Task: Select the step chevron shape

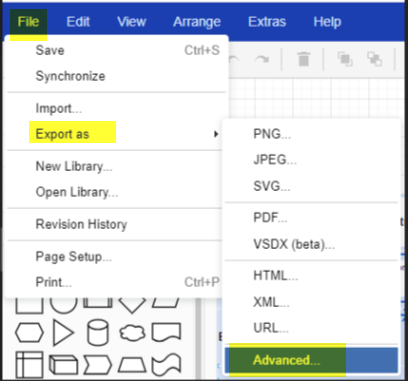Action: 98,365
